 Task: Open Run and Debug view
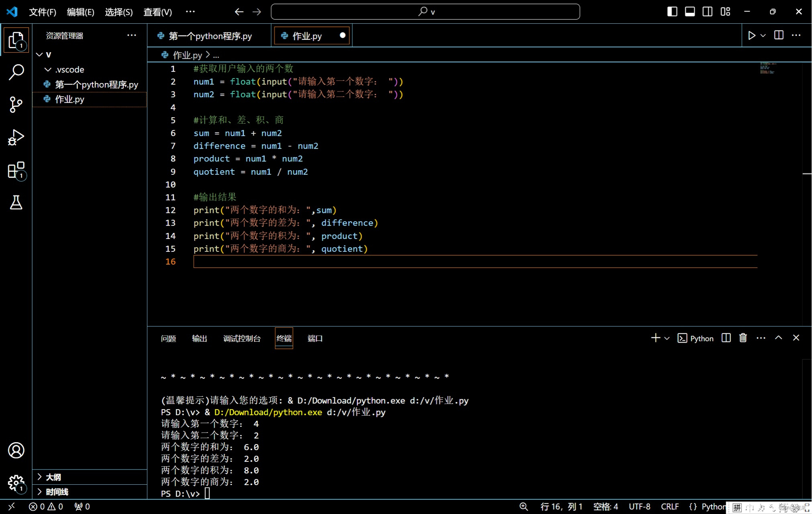[16, 137]
